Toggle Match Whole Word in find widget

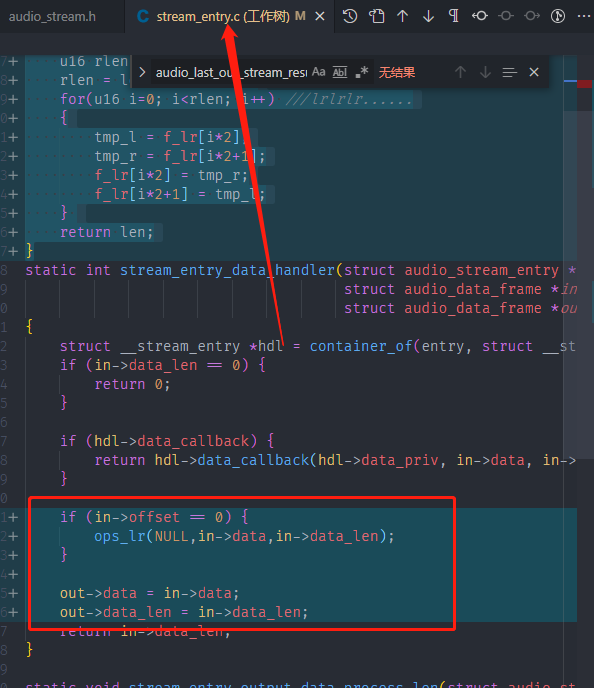(x=340, y=72)
